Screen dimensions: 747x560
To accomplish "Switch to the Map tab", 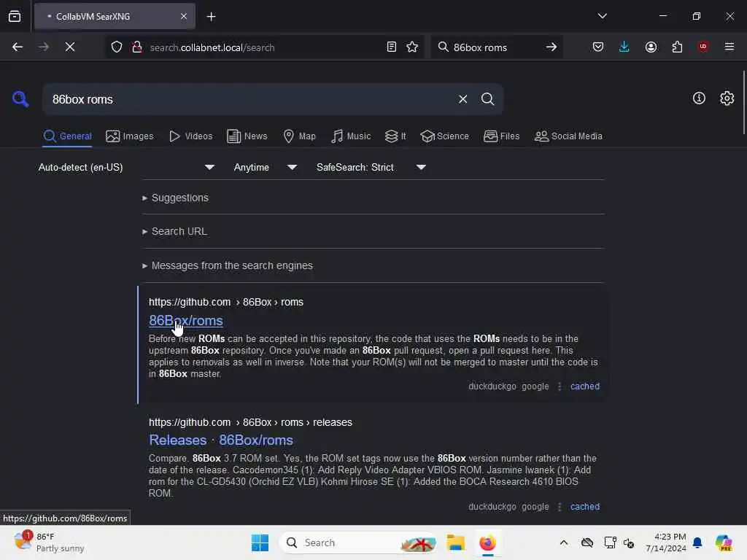I will click(299, 136).
